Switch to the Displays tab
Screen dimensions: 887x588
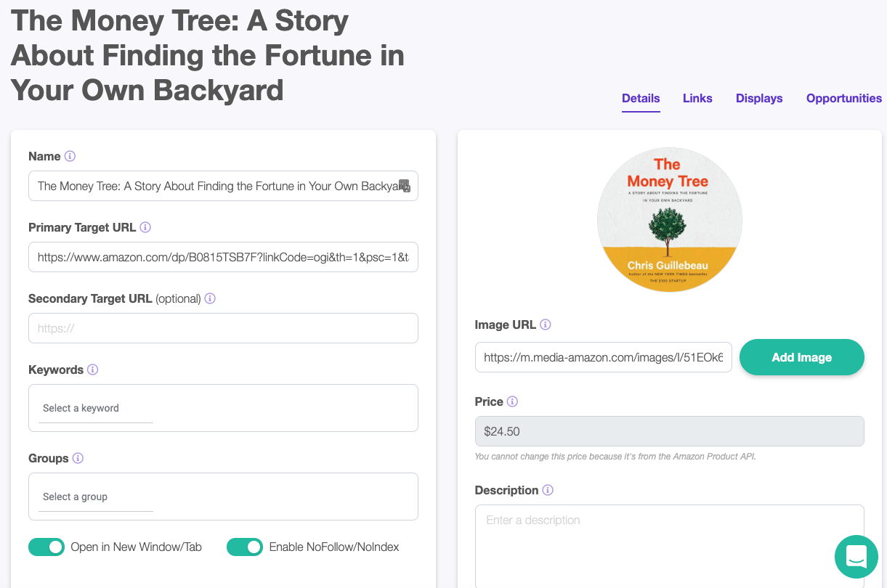(759, 99)
